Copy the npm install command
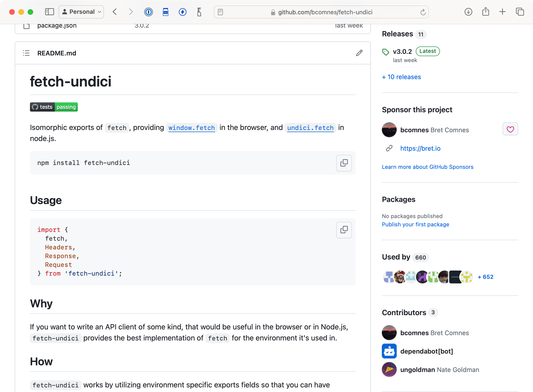533x392 pixels. 344,163
